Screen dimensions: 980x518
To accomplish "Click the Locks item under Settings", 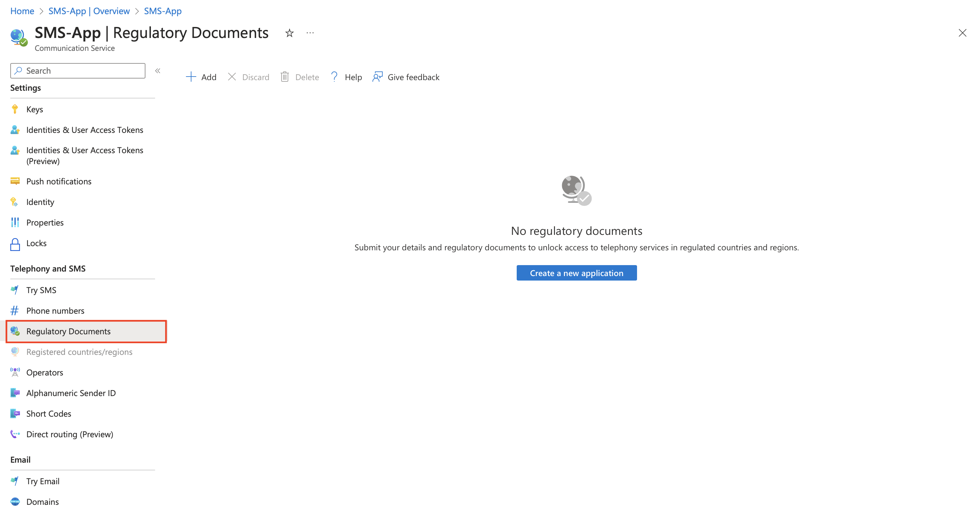I will [x=36, y=243].
